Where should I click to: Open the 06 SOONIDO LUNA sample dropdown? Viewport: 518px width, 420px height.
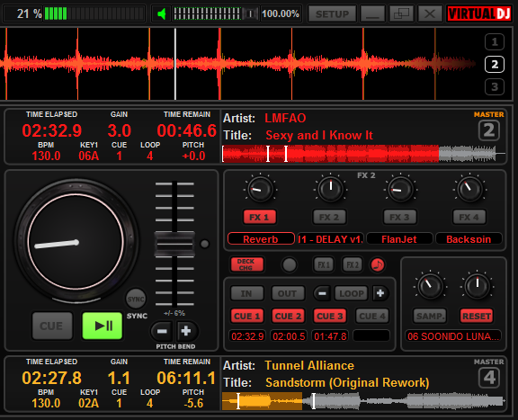(453, 336)
